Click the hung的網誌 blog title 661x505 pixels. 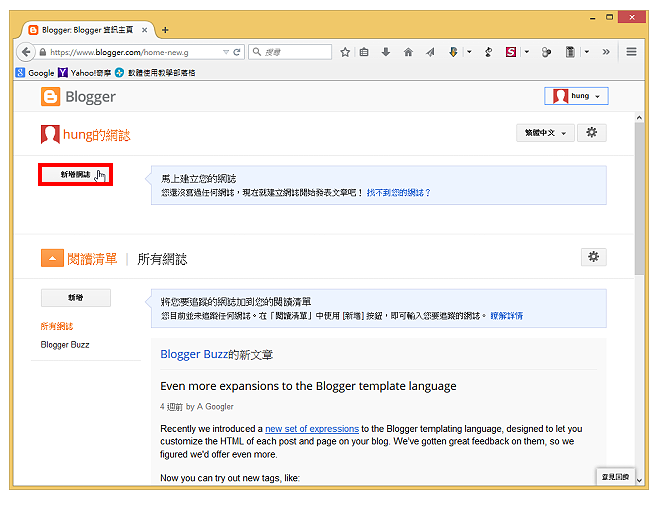[97, 135]
